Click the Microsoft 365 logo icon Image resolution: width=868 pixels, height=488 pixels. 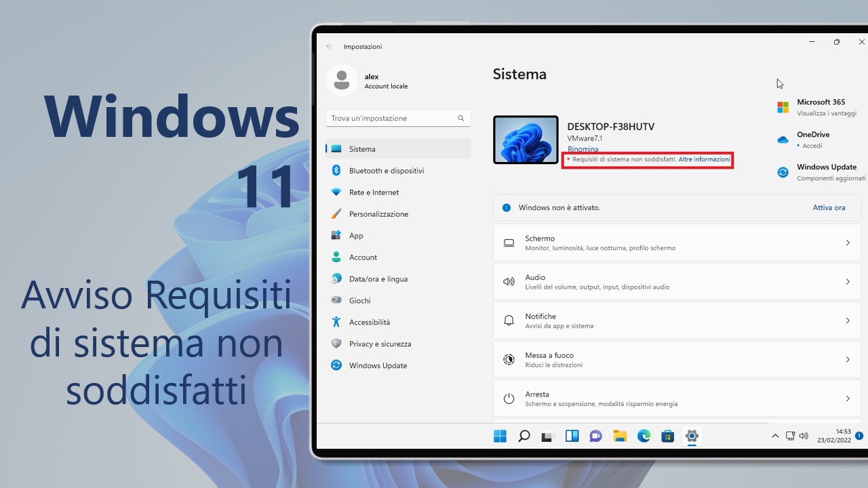click(783, 107)
